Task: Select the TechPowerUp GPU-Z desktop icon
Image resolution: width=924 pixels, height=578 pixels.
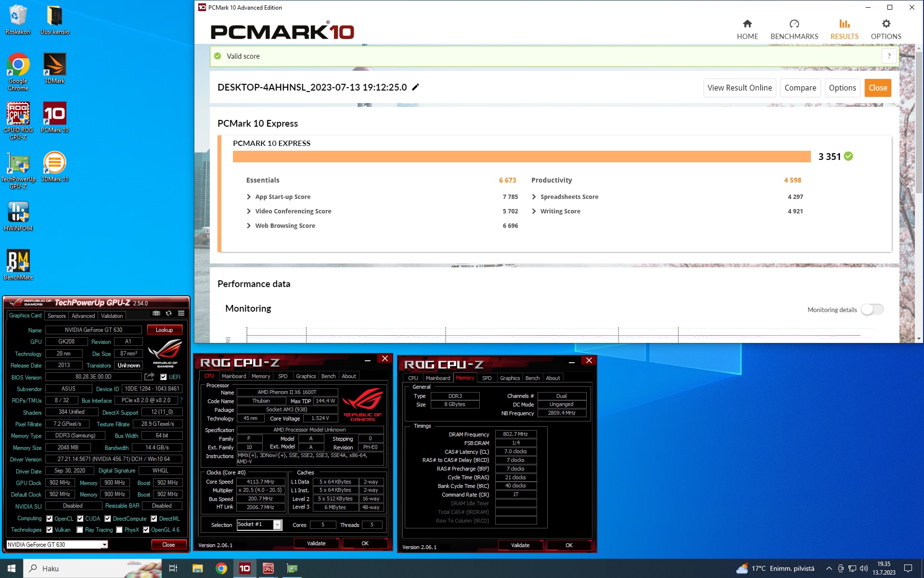Action: point(18,170)
